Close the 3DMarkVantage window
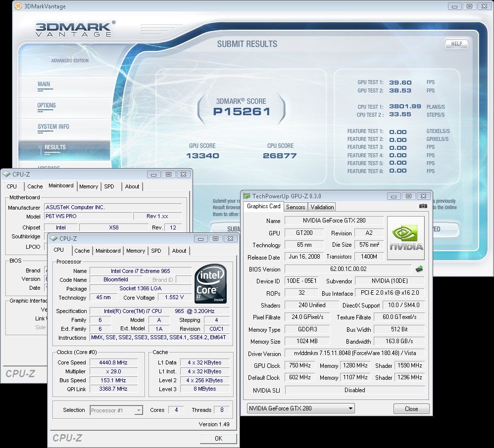The height and width of the screenshot is (448, 494). (x=484, y=6)
